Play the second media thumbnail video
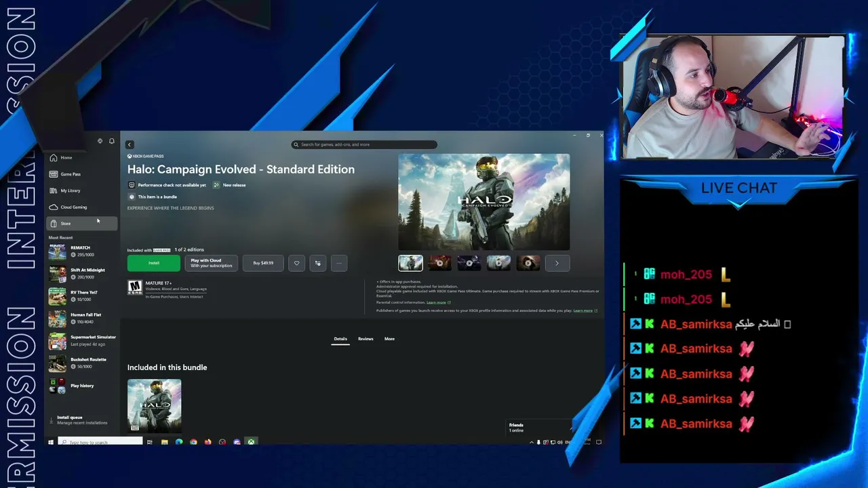The width and height of the screenshot is (868, 488). click(x=439, y=263)
